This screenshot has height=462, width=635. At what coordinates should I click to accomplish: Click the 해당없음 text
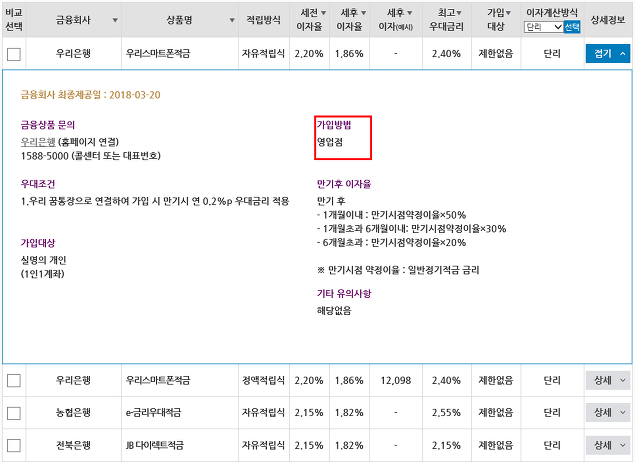[x=334, y=311]
